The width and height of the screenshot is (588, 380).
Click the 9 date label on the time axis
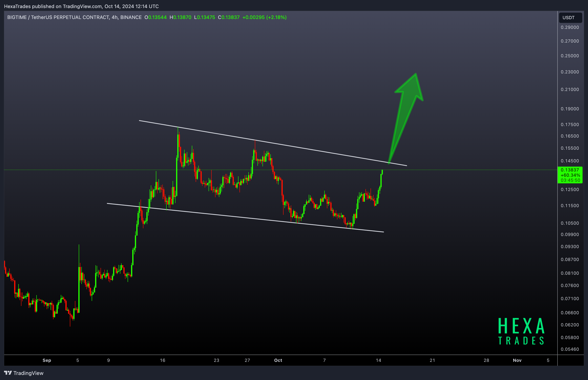click(x=108, y=360)
